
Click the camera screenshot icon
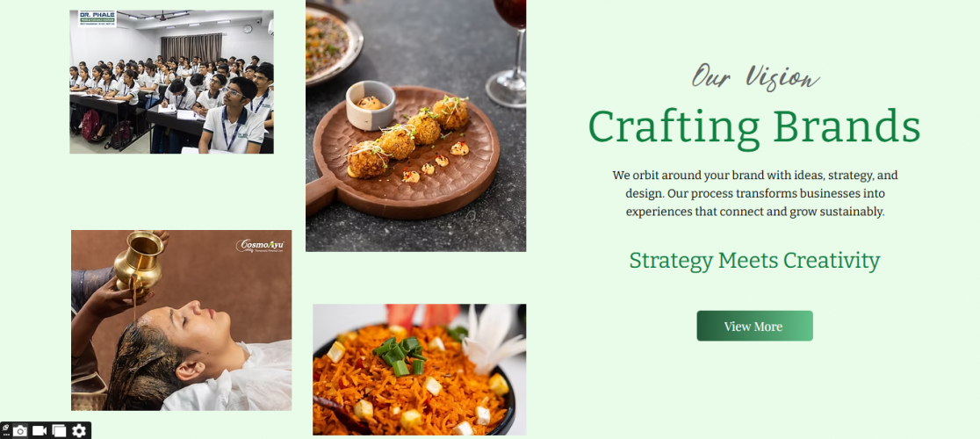pos(20,431)
